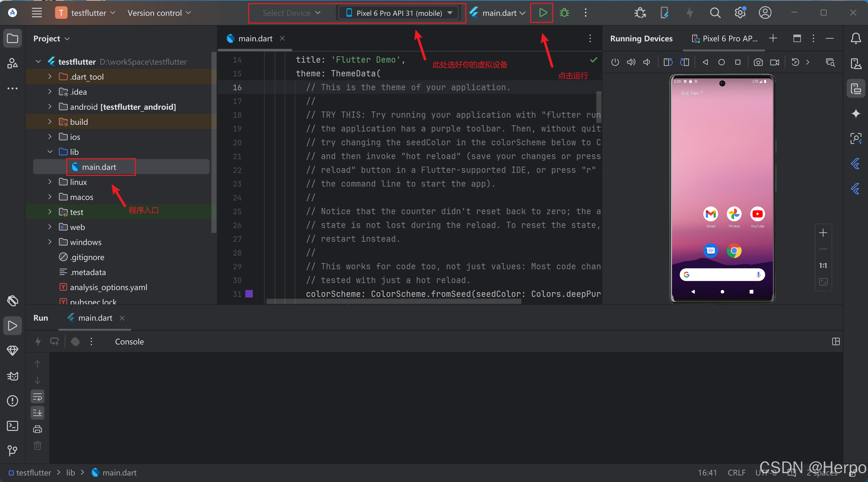Toggle Project tool window folder icon

(13, 38)
